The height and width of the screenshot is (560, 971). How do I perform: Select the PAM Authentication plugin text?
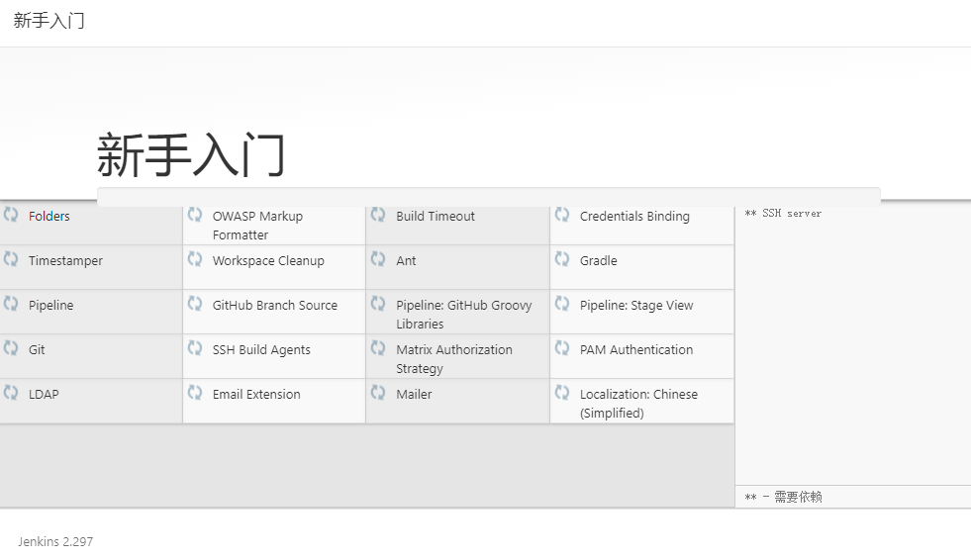click(x=636, y=349)
